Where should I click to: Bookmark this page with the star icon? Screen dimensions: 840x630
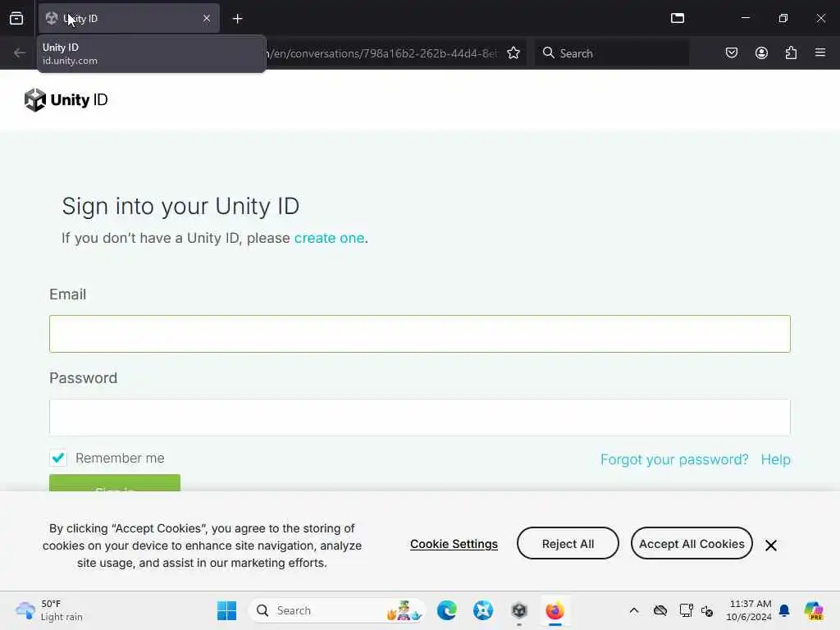514,53
